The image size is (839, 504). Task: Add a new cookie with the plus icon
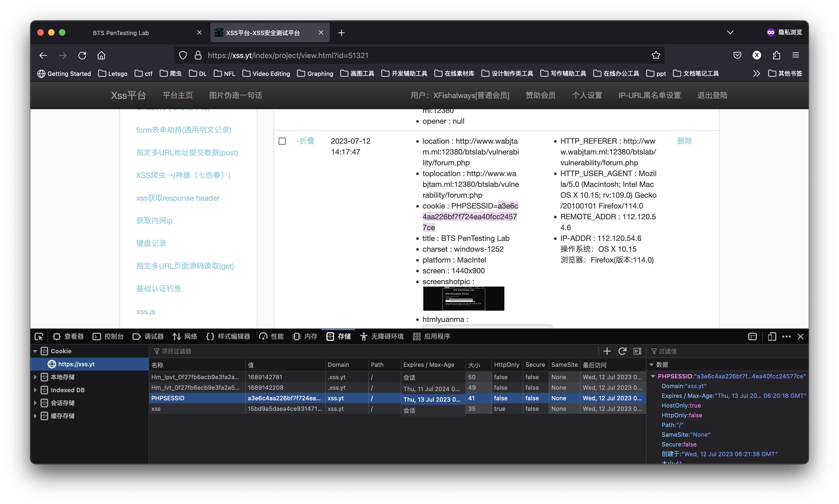607,351
